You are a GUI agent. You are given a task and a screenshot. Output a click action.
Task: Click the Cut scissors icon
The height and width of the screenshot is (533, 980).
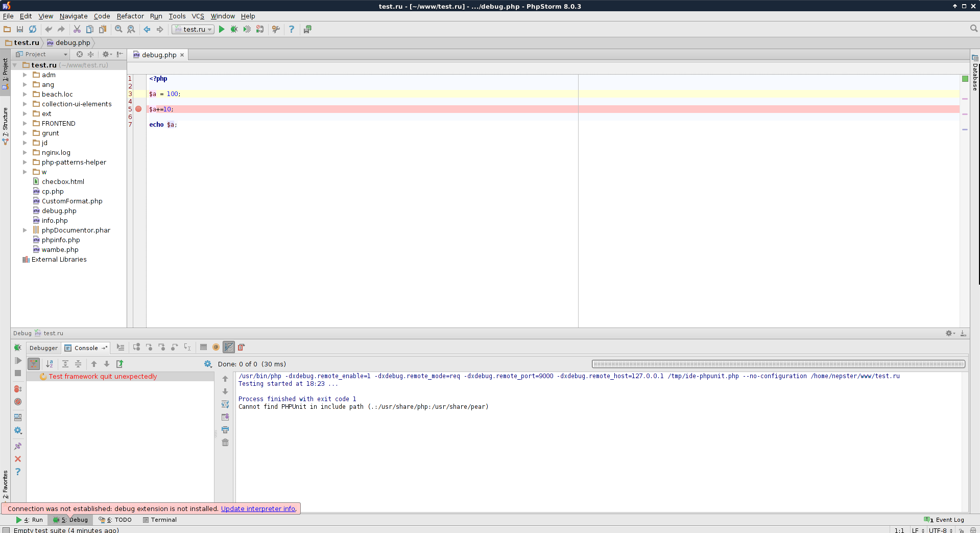click(77, 29)
